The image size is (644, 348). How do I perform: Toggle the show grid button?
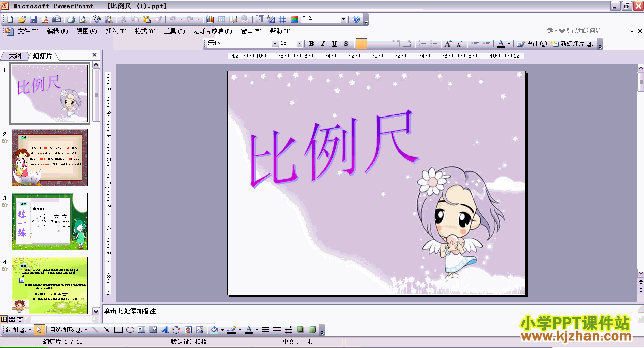pos(283,19)
